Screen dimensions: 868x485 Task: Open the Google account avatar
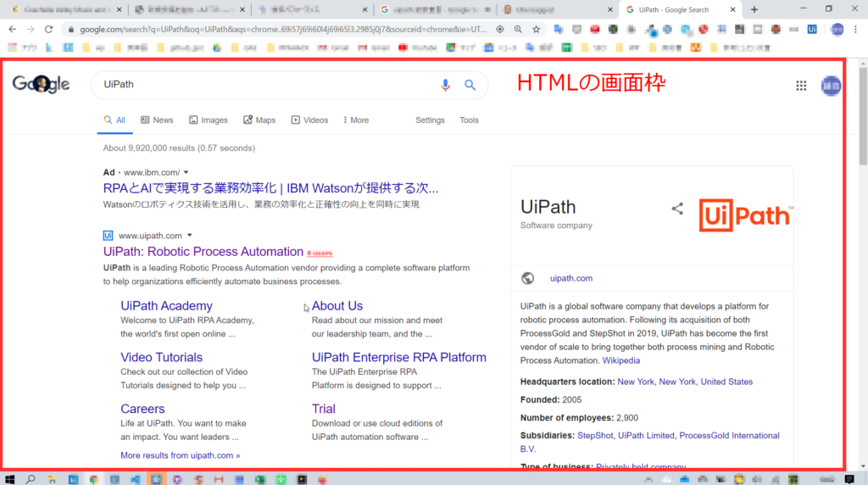(831, 86)
